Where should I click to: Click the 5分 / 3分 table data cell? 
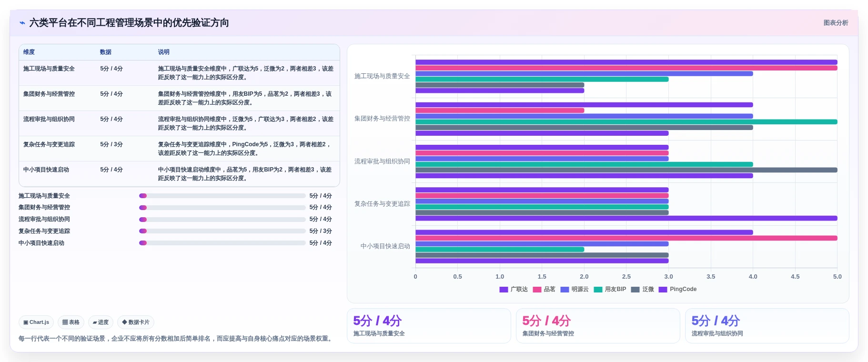[x=111, y=145]
